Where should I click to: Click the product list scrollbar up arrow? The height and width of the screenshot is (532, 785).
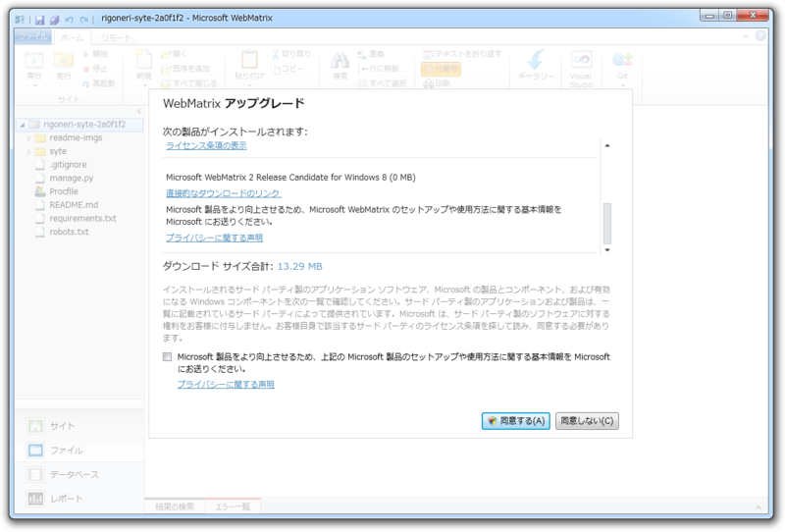(607, 146)
